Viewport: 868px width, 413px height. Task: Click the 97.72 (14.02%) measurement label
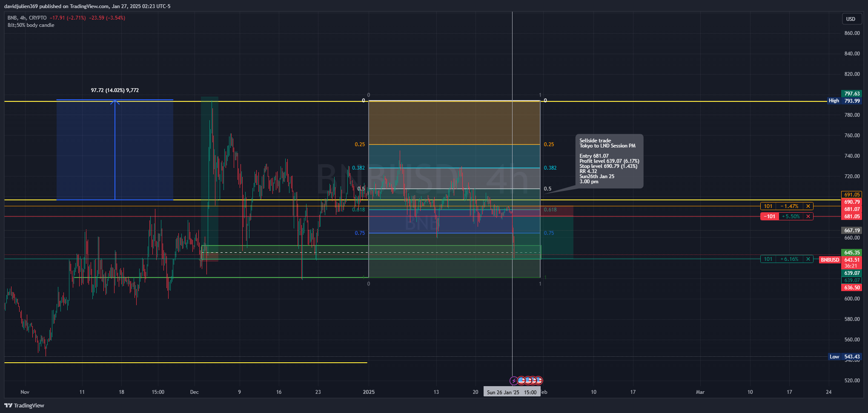pos(115,90)
